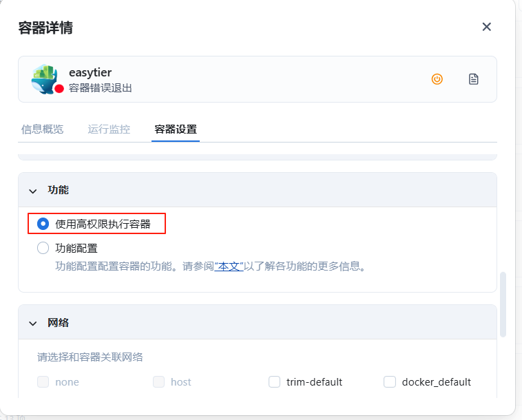Click the easytier whale container icon
This screenshot has height=420, width=522.
tap(45, 79)
